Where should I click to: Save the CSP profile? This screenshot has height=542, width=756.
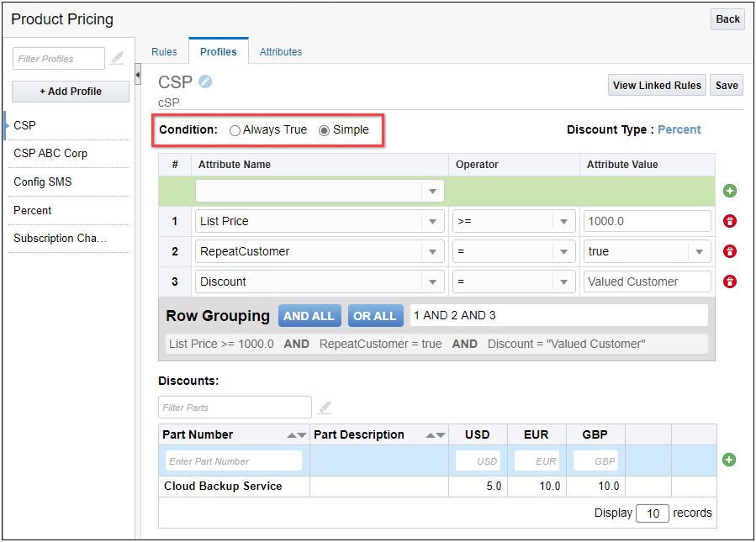(726, 85)
